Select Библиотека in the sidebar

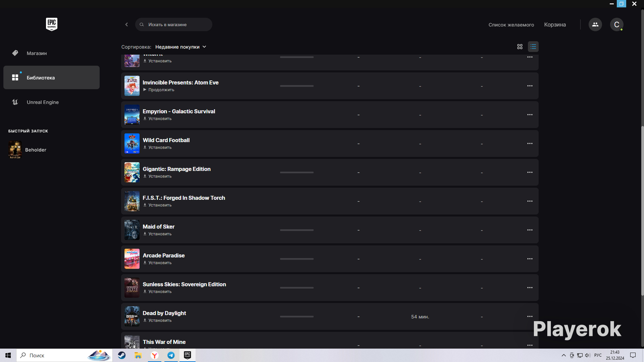[51, 77]
